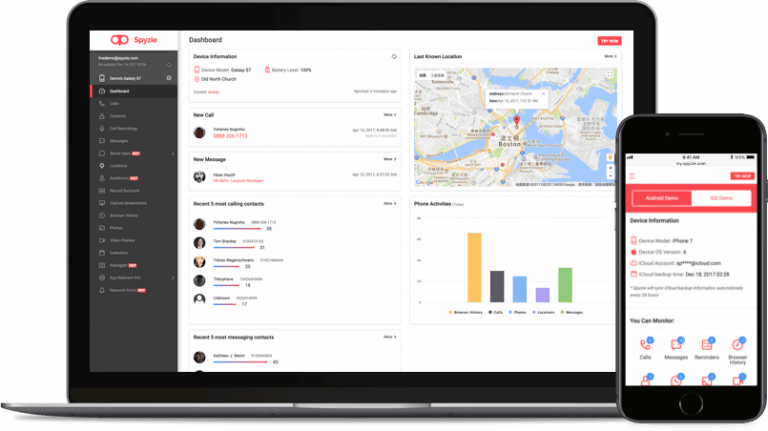
Task: Expand the Social Apps submenu
Action: 173,153
